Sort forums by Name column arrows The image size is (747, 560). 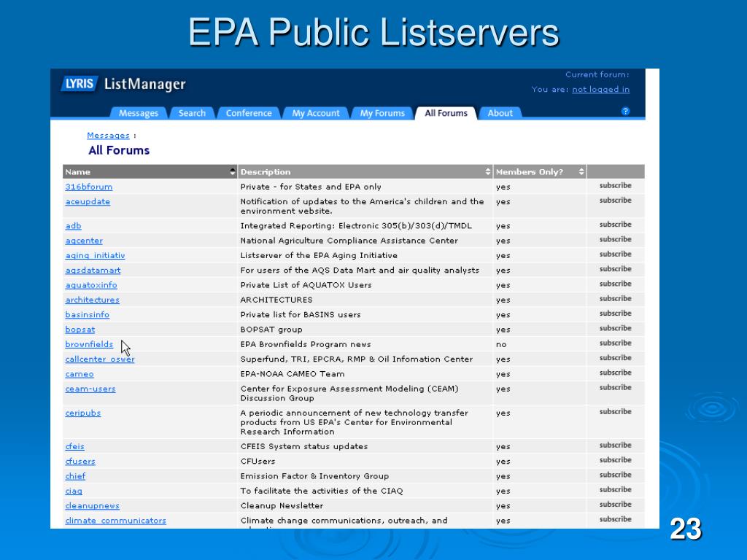pyautogui.click(x=233, y=172)
